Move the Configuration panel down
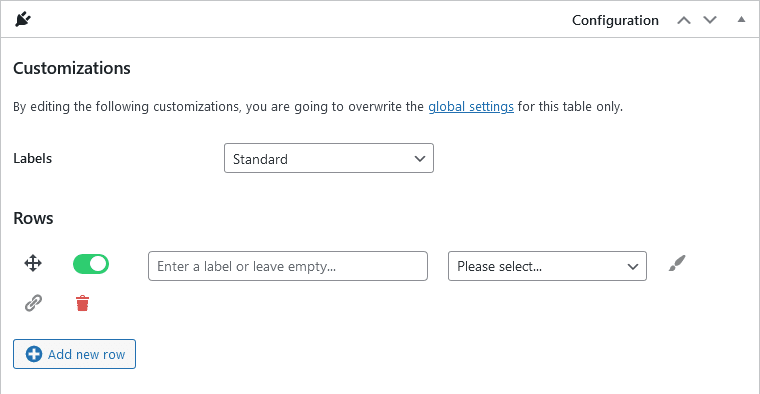This screenshot has width=760, height=394. click(x=710, y=20)
